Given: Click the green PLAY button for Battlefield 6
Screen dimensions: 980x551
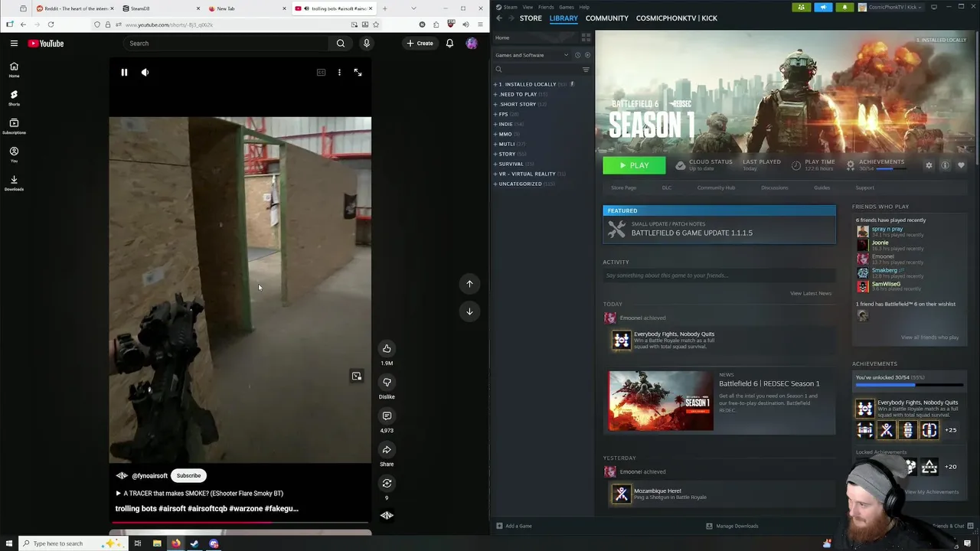Looking at the screenshot, I should coord(634,165).
